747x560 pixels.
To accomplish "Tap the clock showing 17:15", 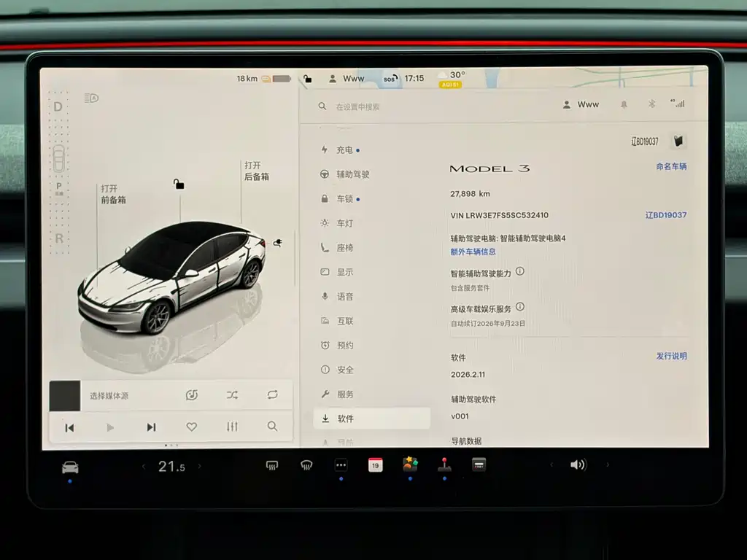I will tap(414, 78).
